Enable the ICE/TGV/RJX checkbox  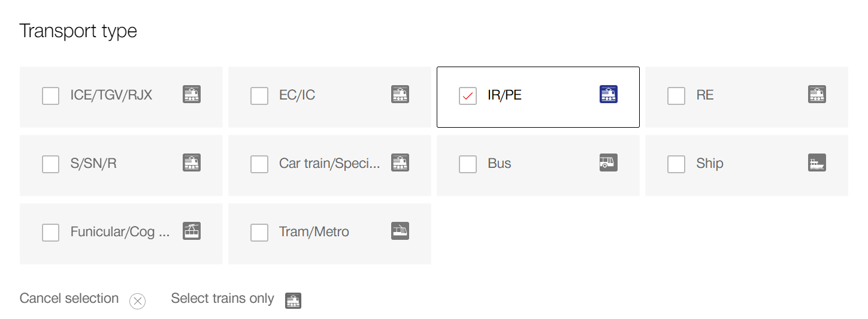[x=51, y=96]
